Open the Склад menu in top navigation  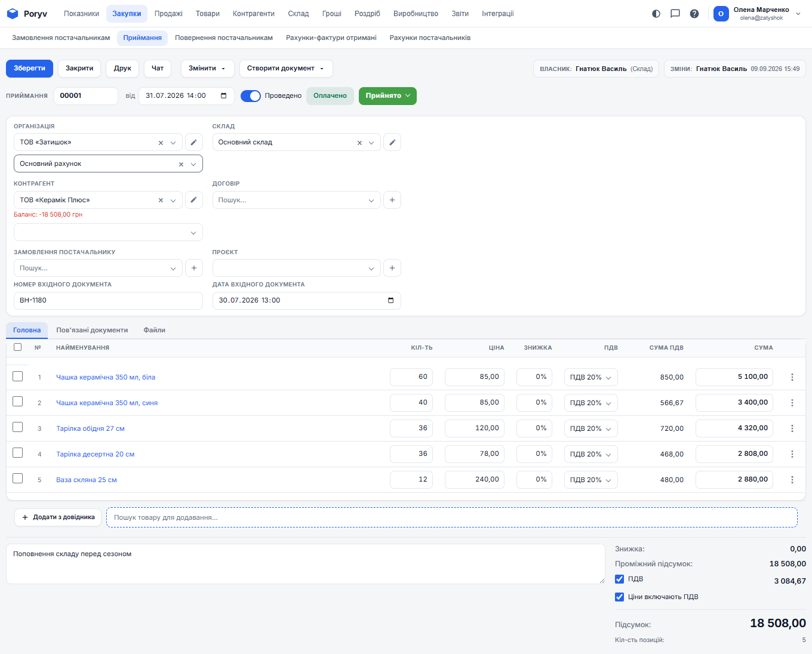[x=299, y=14]
